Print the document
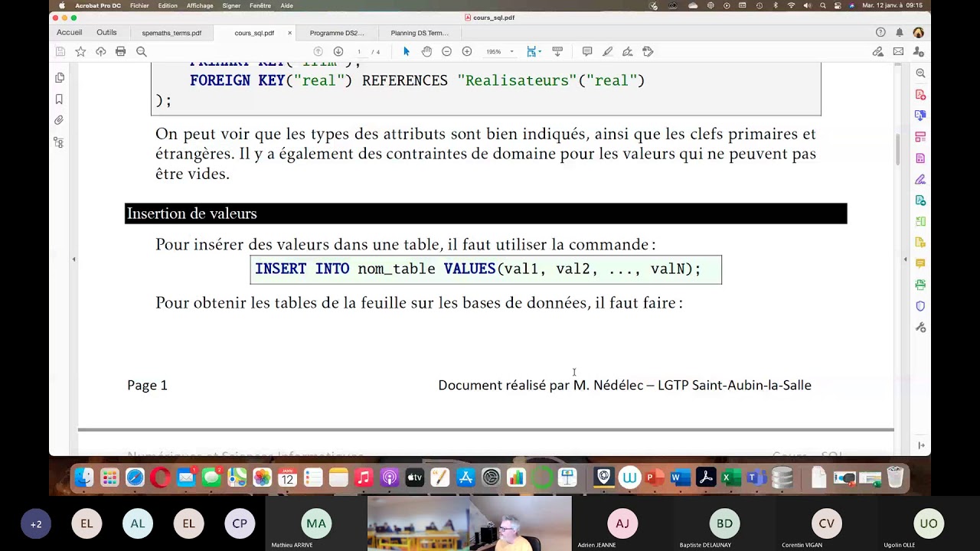This screenshot has width=980, height=551. pos(120,51)
